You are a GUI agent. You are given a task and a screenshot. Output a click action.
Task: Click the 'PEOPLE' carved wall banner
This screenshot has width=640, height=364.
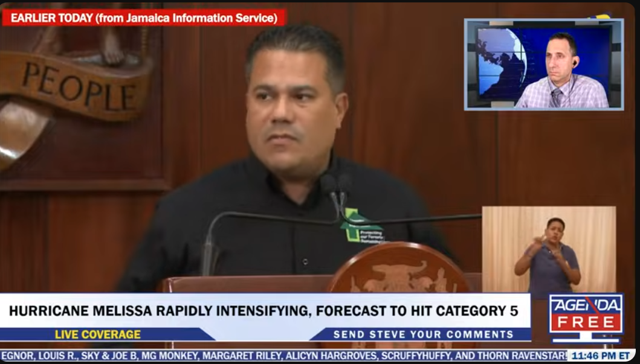pos(77,85)
